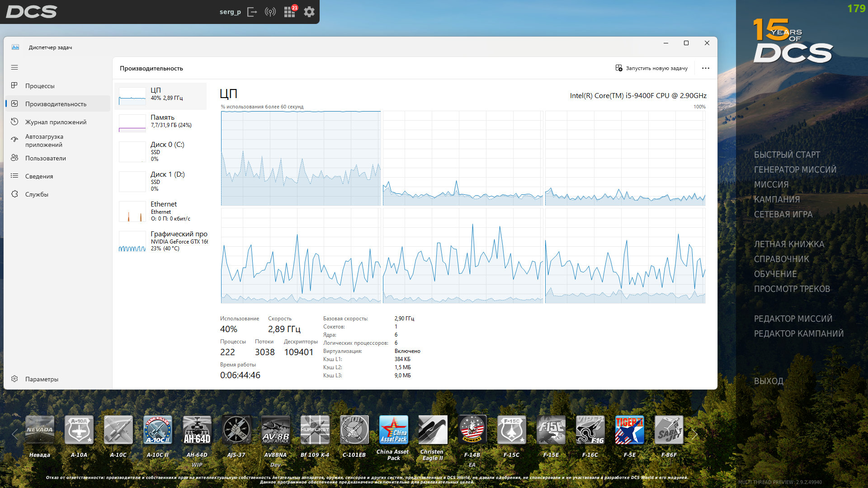Open the Startup apps tab

(x=58, y=141)
